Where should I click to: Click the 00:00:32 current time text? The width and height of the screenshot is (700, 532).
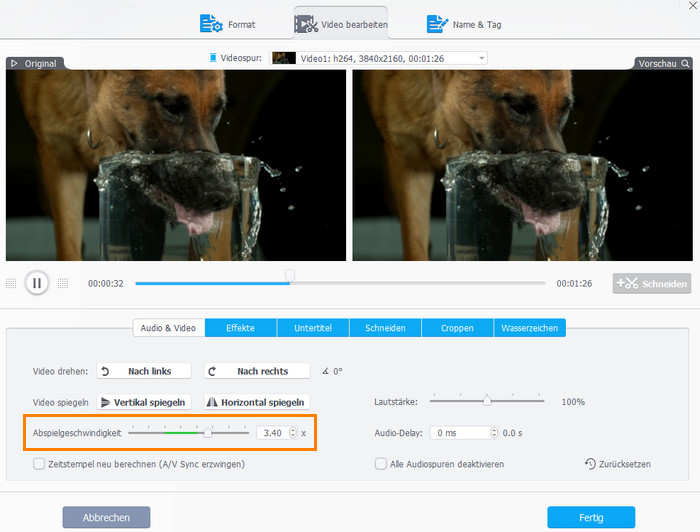tap(106, 283)
